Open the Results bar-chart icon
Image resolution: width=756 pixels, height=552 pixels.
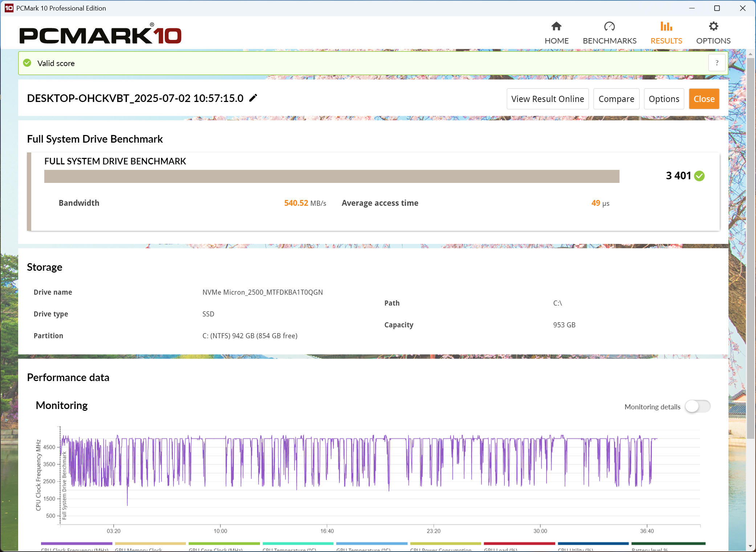pos(666,26)
